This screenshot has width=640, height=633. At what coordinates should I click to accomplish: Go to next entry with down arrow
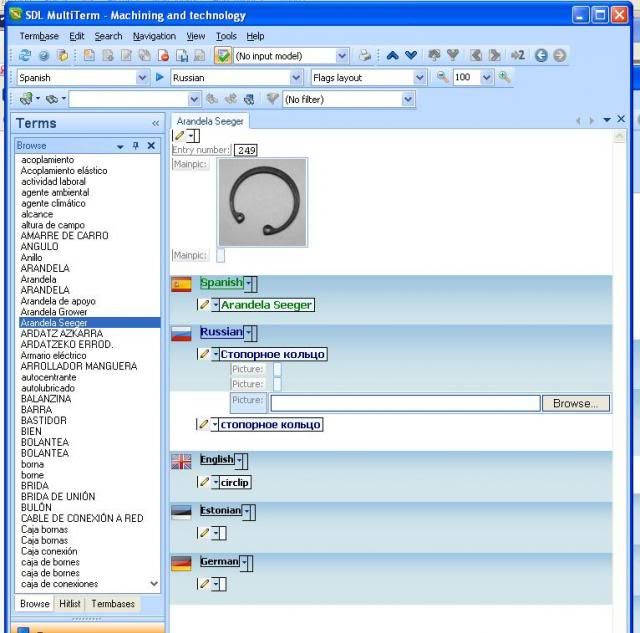411,55
